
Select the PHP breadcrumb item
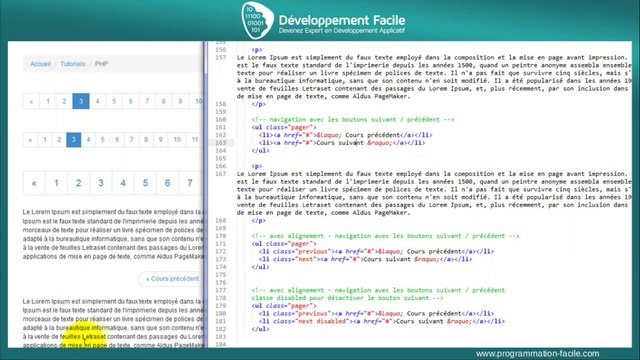point(101,64)
